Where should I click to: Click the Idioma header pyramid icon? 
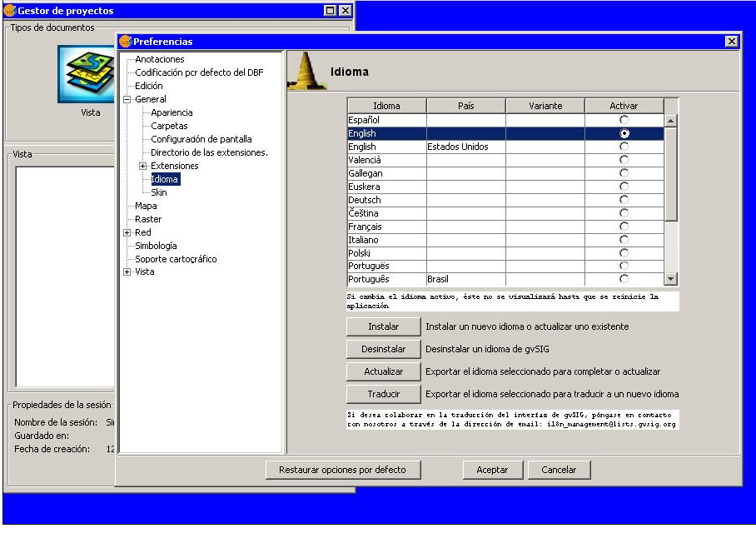(306, 72)
